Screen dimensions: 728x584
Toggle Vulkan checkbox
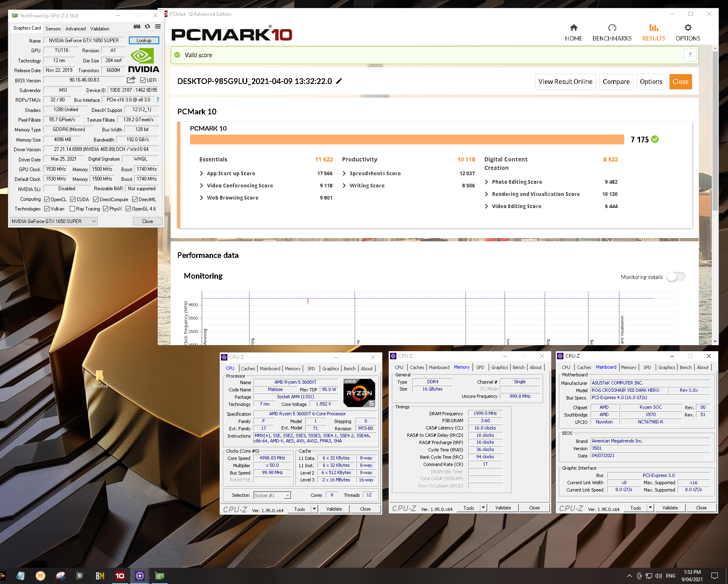[x=47, y=209]
